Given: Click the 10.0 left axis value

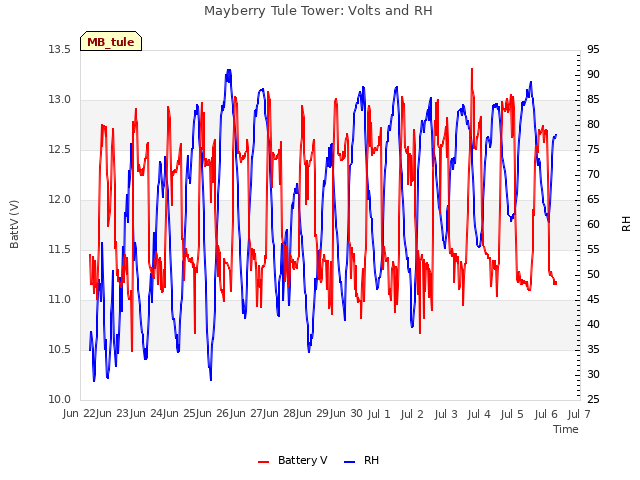Looking at the screenshot, I should click(59, 400).
